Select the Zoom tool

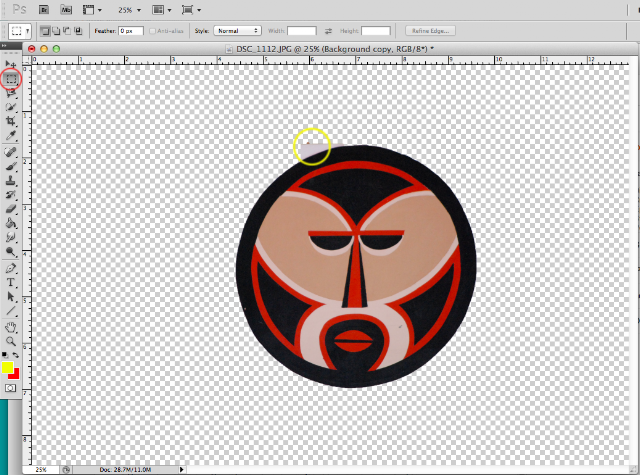11,341
